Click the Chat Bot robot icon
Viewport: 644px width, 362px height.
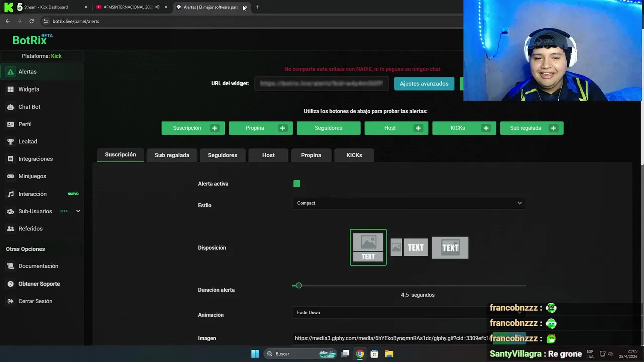[x=10, y=107]
